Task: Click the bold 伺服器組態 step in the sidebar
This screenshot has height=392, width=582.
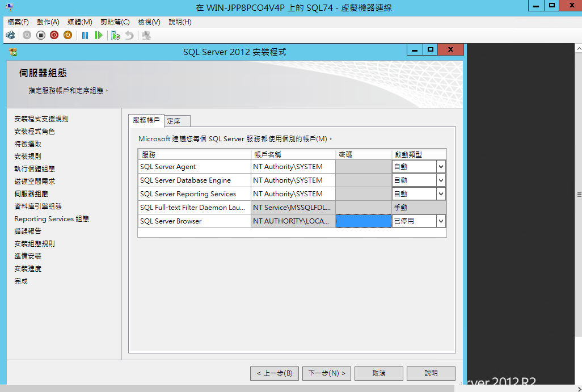Action: pyautogui.click(x=31, y=194)
